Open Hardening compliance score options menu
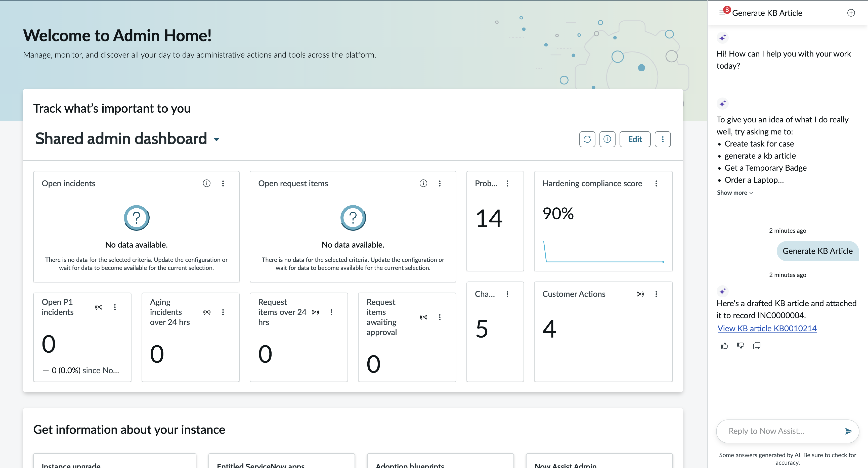Viewport: 868px width, 468px height. pos(656,183)
